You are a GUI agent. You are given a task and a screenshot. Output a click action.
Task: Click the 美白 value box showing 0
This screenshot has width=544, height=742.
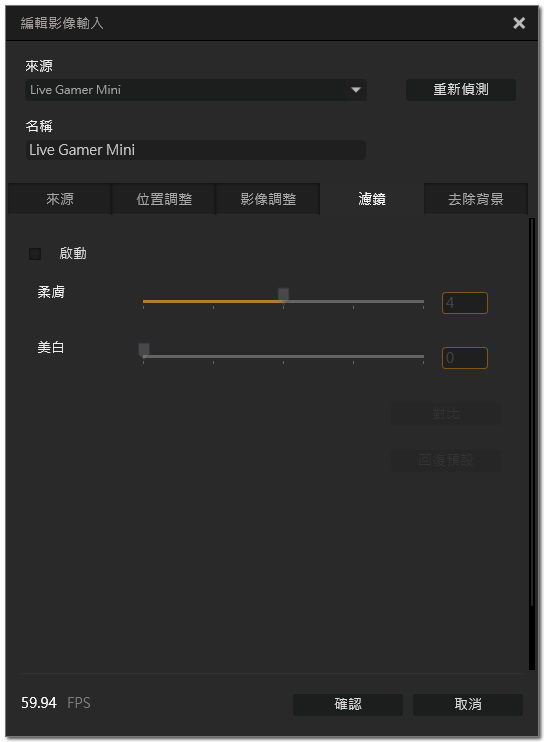pyautogui.click(x=465, y=358)
